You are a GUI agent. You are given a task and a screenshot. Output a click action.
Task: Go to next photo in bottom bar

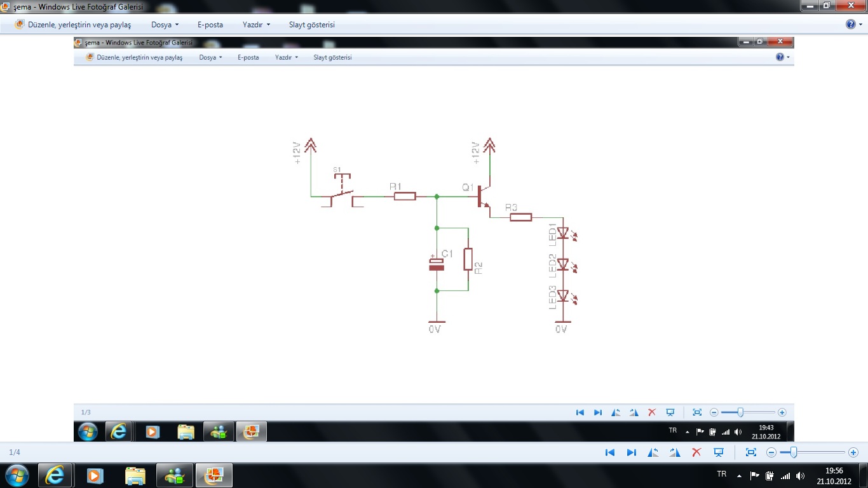tap(632, 452)
